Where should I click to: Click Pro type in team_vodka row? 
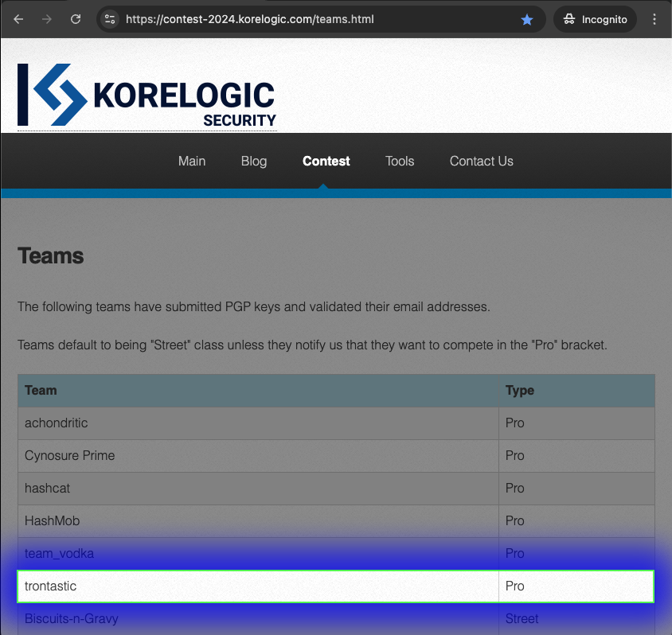click(577, 553)
